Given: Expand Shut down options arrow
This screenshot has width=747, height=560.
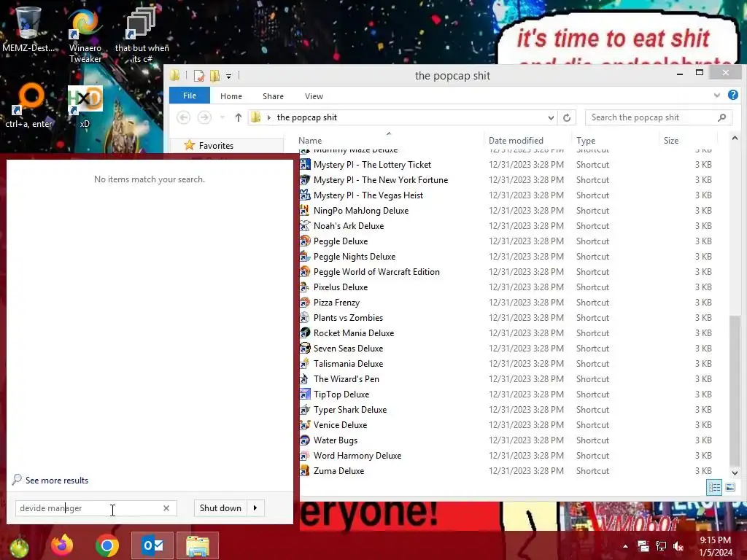Looking at the screenshot, I should (x=255, y=508).
